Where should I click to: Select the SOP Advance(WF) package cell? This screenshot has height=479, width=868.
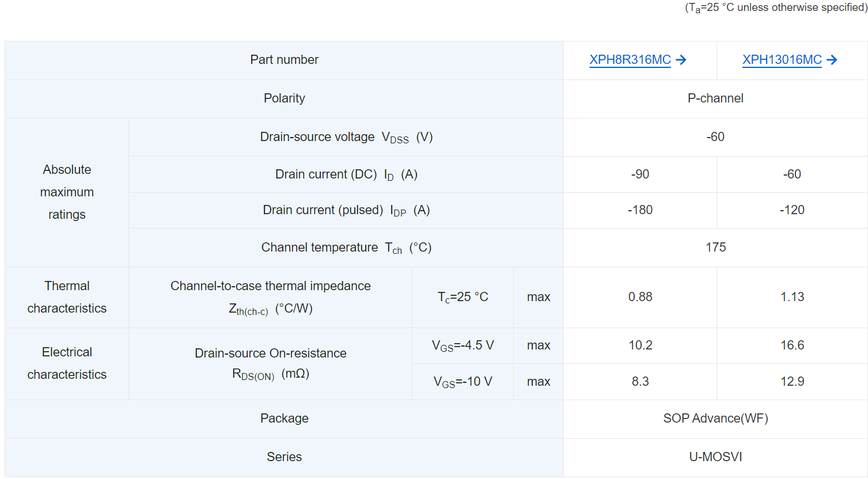[715, 419]
